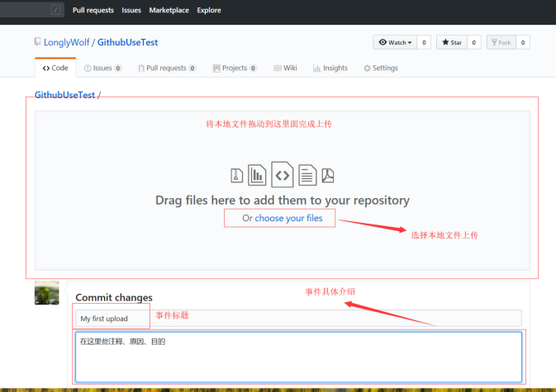Star the GithubUseTest repository
Image resolution: width=556 pixels, height=392 pixels.
(x=451, y=42)
